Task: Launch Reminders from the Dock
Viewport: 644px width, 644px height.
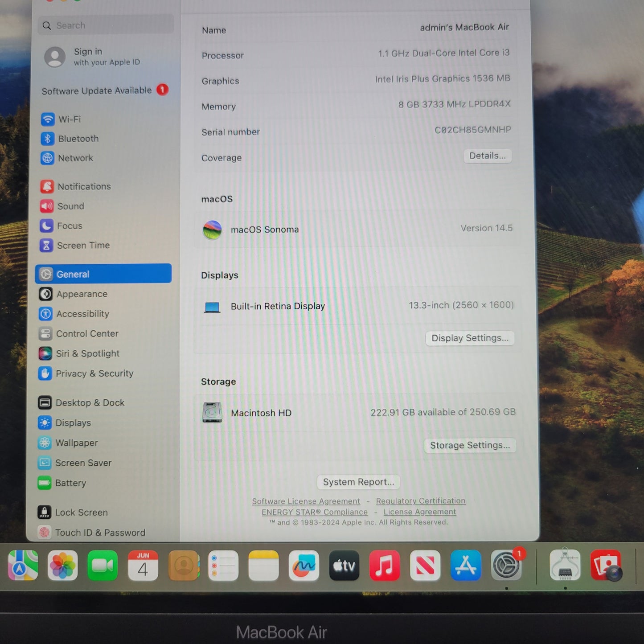Action: point(223,565)
